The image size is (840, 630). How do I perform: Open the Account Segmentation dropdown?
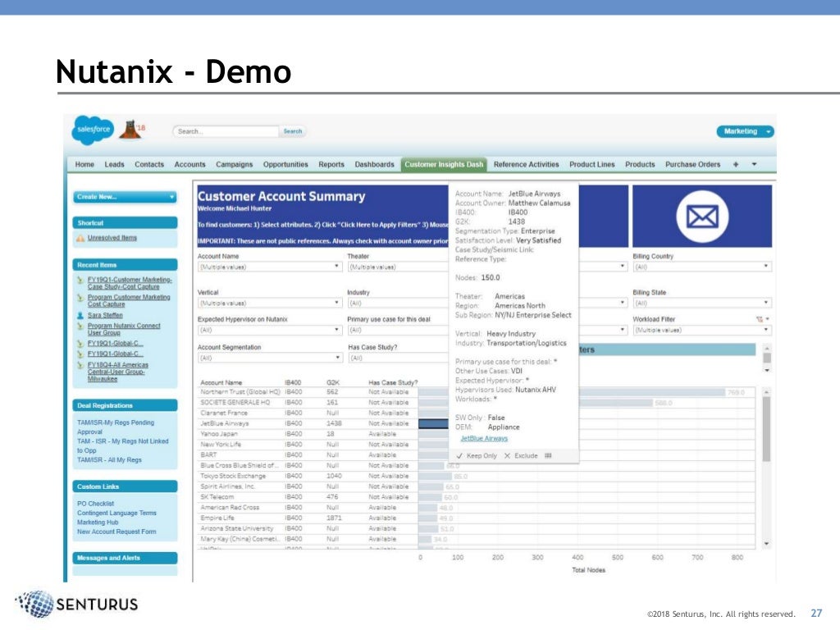pyautogui.click(x=269, y=358)
